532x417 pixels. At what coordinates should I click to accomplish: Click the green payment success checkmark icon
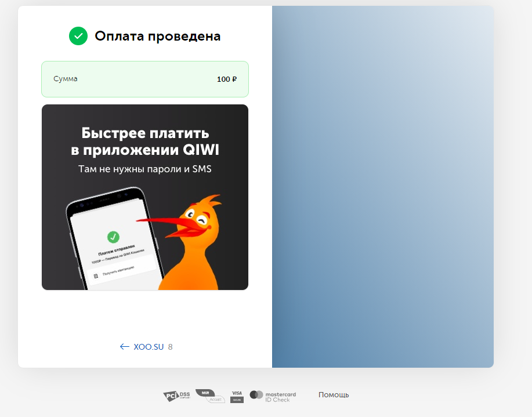point(78,36)
